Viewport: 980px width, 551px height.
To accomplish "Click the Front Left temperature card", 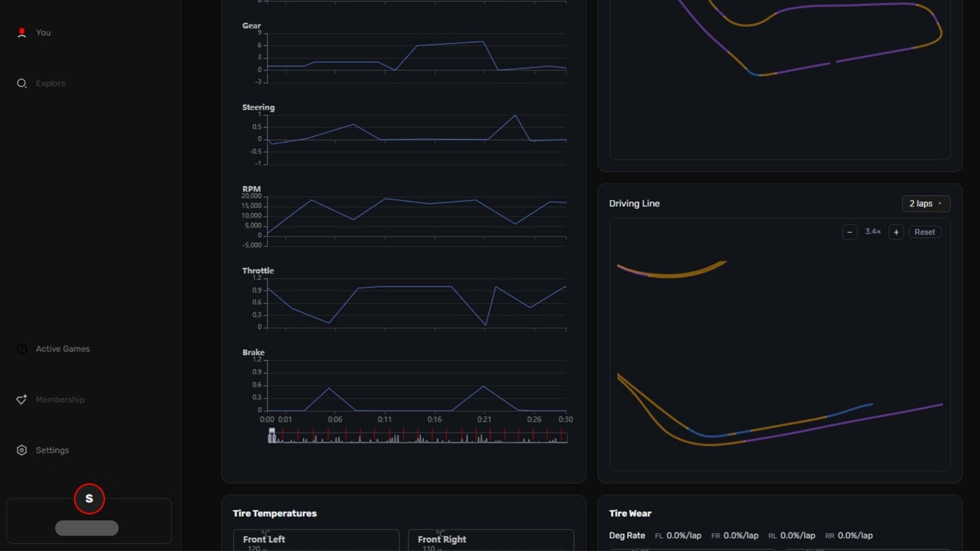I will (316, 540).
